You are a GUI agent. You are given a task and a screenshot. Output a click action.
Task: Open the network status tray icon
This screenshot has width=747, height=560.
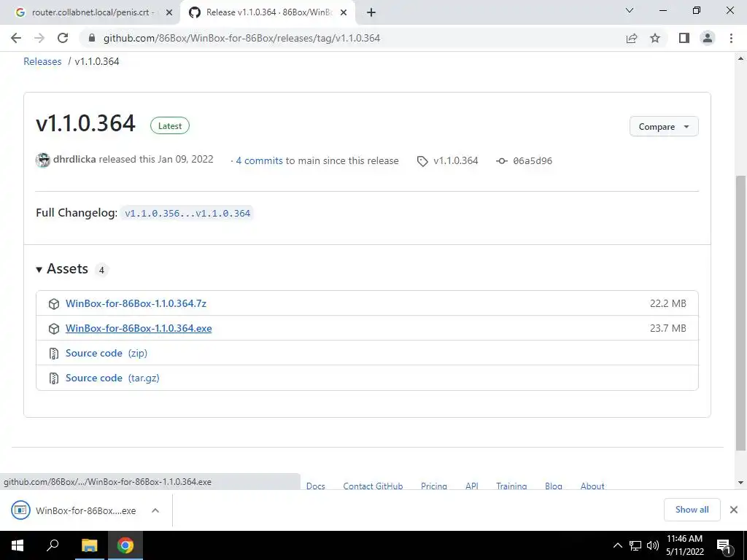(x=635, y=545)
